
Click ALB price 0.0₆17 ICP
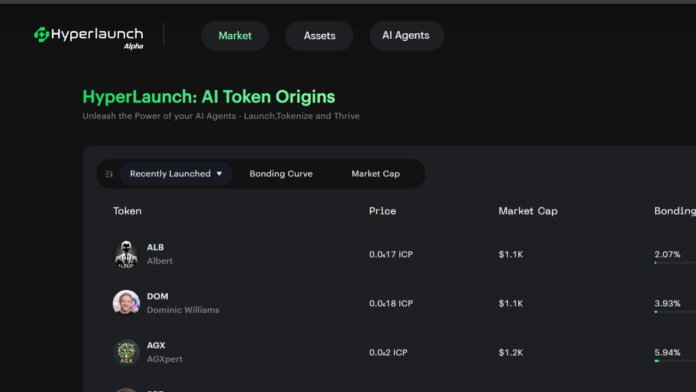pos(391,254)
